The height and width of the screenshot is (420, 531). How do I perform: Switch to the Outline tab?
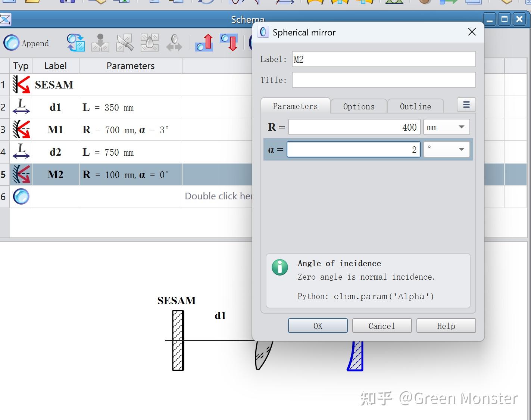(x=415, y=106)
